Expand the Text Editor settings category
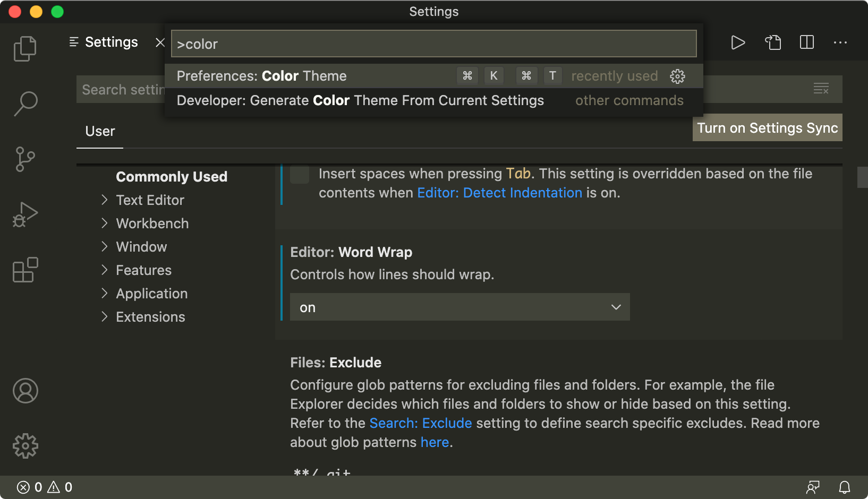868x499 pixels. click(150, 200)
